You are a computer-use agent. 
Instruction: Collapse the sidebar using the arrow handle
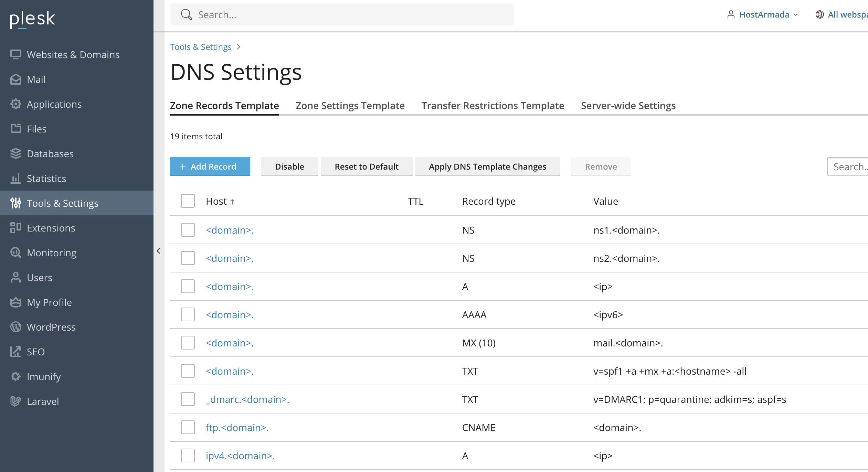click(159, 251)
